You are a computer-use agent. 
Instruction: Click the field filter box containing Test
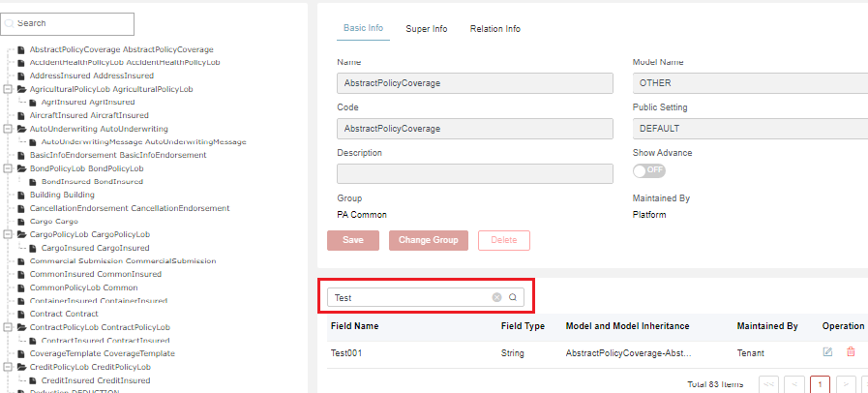(425, 297)
